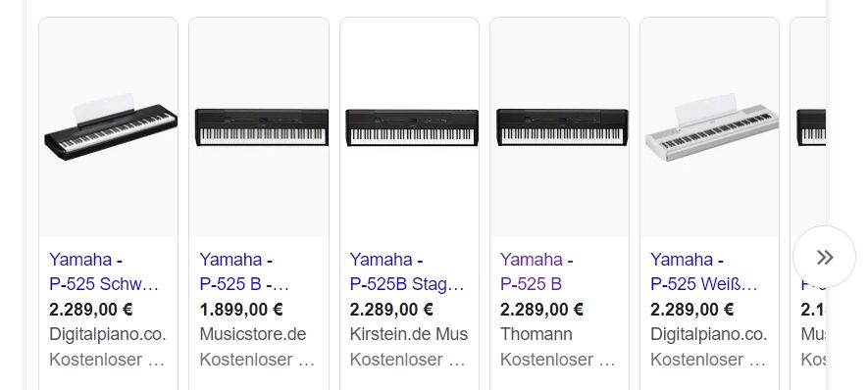This screenshot has width=868, height=390.
Task: Open the Yamaha P-525 B -… Musicstore link
Action: pos(244,271)
